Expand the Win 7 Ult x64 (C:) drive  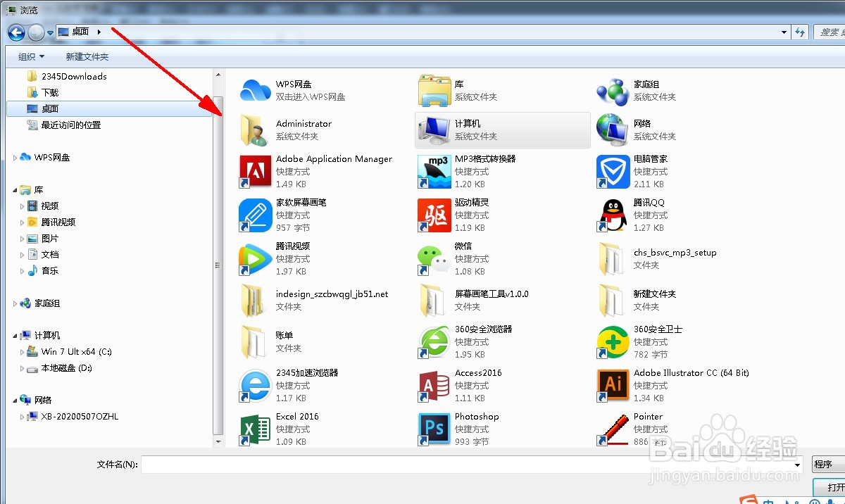[23, 352]
